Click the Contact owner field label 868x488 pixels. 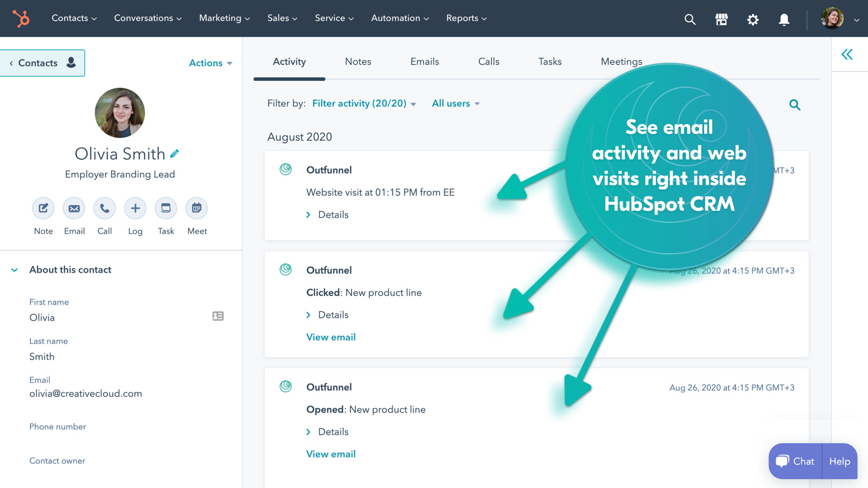pyautogui.click(x=57, y=461)
